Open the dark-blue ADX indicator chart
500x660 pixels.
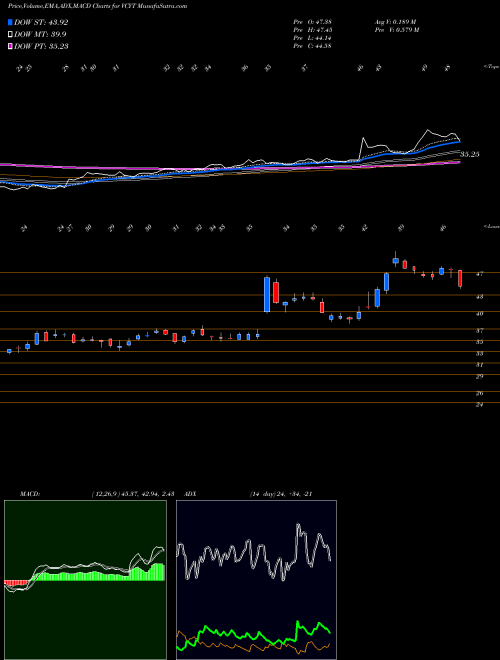point(256,580)
